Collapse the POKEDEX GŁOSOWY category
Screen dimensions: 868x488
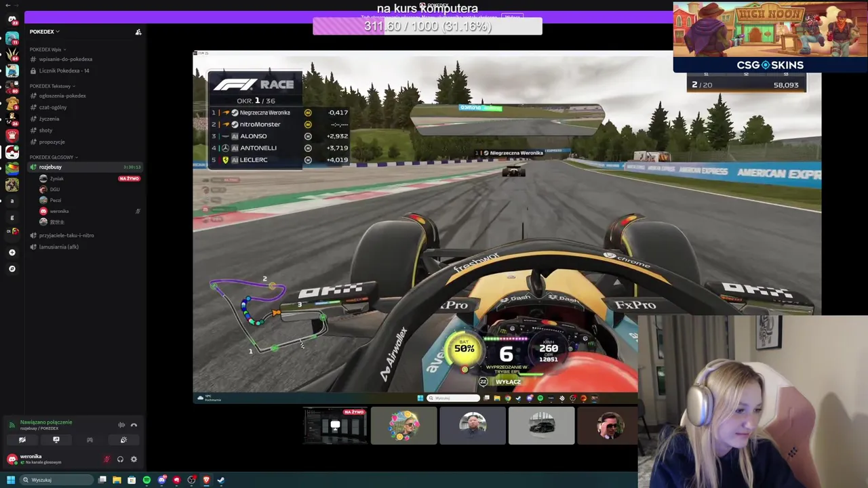click(x=54, y=157)
